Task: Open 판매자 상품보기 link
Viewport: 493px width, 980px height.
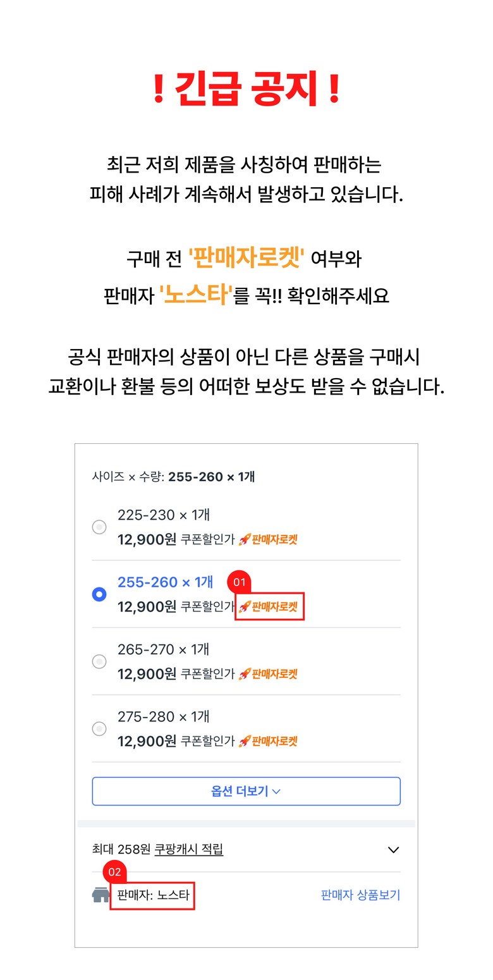Action: [360, 895]
